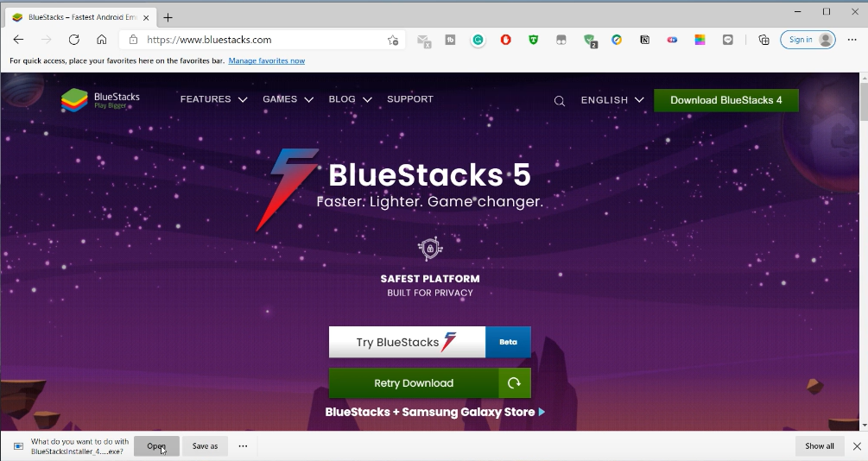Click the 'BlueStacks 5' heading text
The width and height of the screenshot is (868, 461).
click(x=429, y=175)
